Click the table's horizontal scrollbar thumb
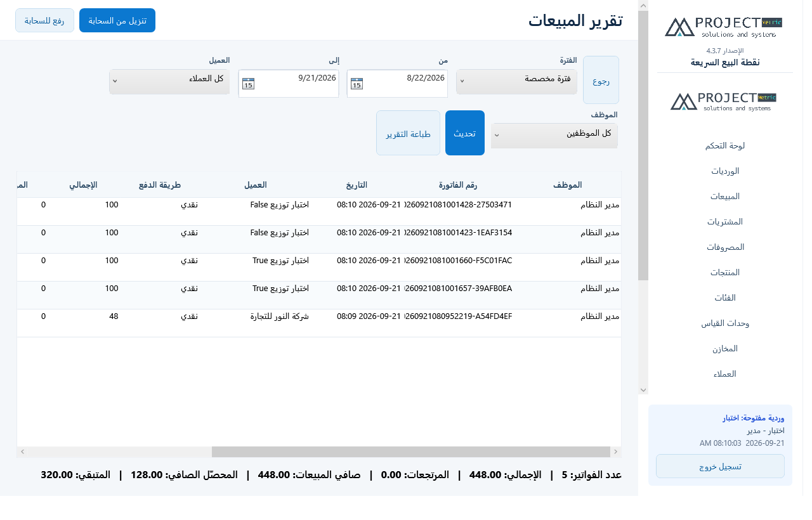 coord(410,452)
